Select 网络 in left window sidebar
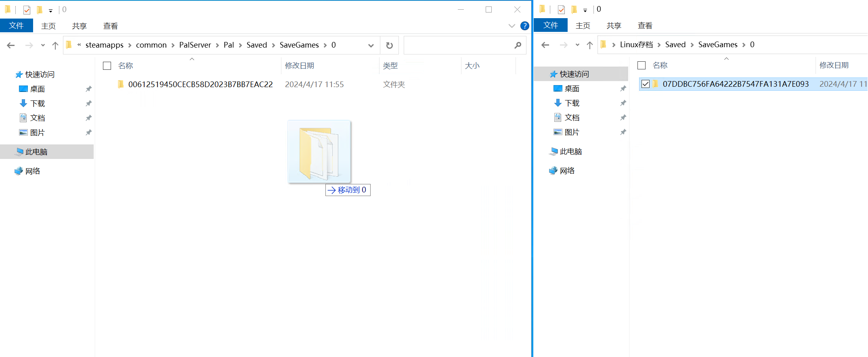The image size is (868, 357). 33,171
